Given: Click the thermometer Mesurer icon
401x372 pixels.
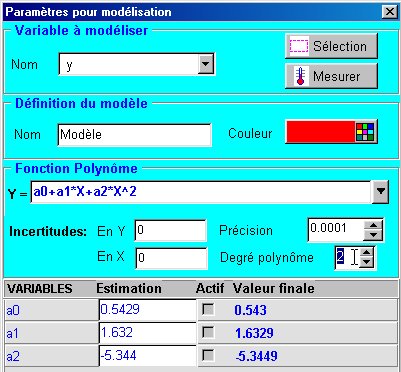Looking at the screenshot, I should point(300,76).
